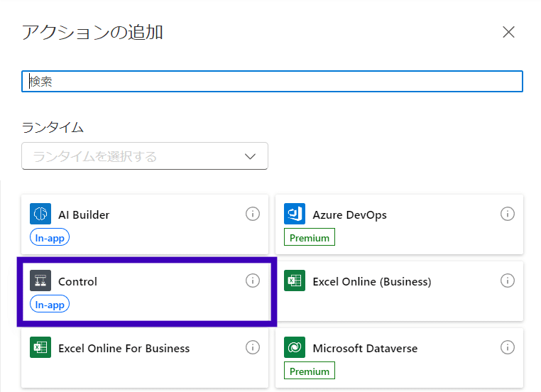Click the Azure DevOps connector icon
This screenshot has width=541, height=392.
[x=295, y=214]
